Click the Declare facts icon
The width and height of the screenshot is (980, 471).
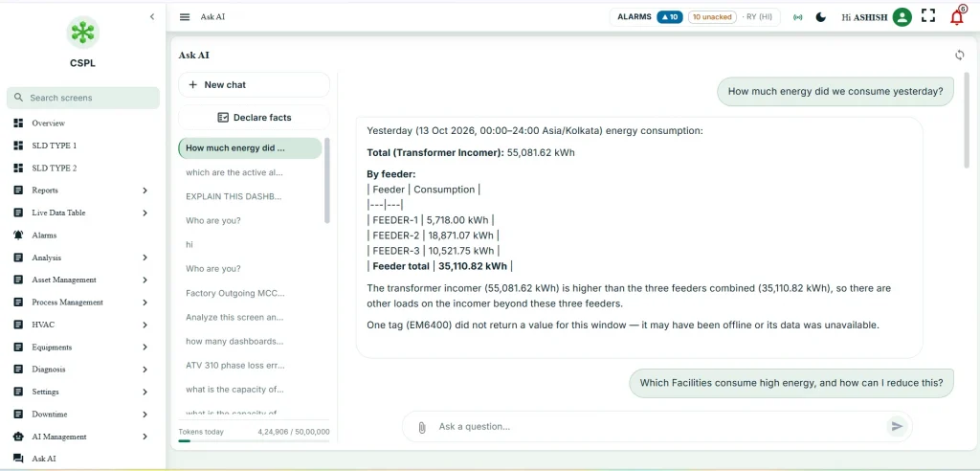click(x=223, y=118)
